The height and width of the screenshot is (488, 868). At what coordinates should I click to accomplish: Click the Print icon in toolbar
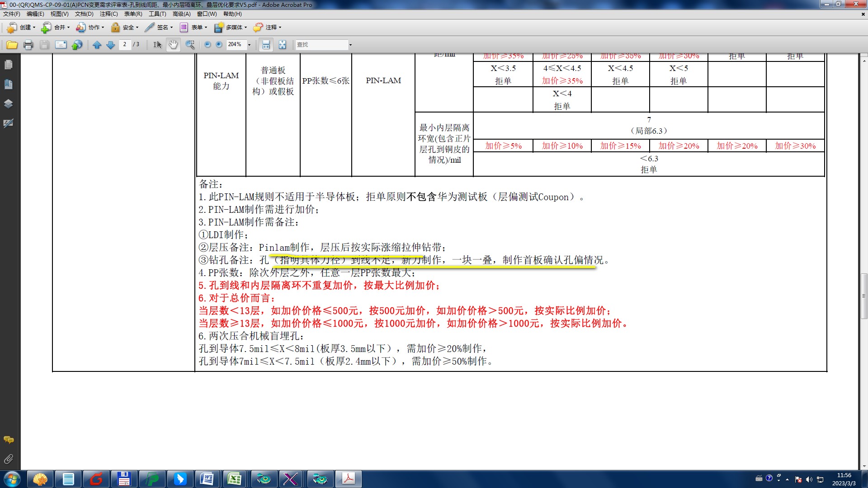28,45
